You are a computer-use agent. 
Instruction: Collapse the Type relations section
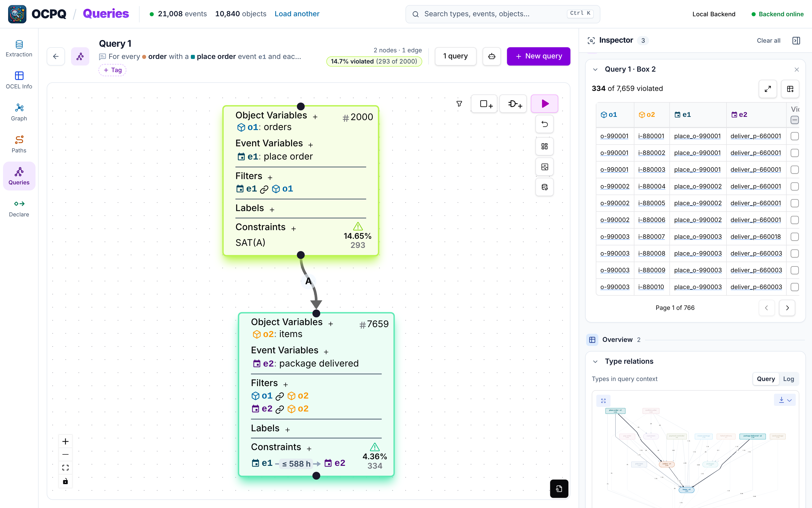pyautogui.click(x=595, y=361)
